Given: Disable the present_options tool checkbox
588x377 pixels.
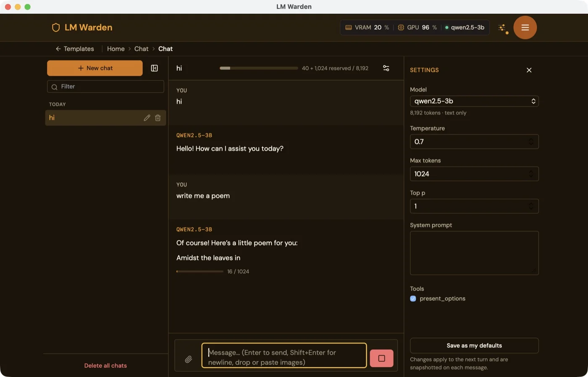Looking at the screenshot, I should point(413,299).
